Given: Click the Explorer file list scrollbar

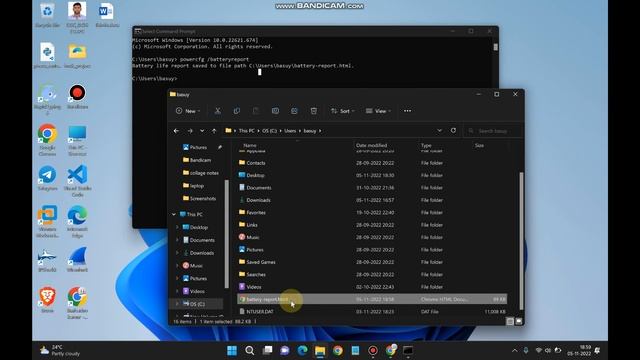Looking at the screenshot, I should point(521,241).
